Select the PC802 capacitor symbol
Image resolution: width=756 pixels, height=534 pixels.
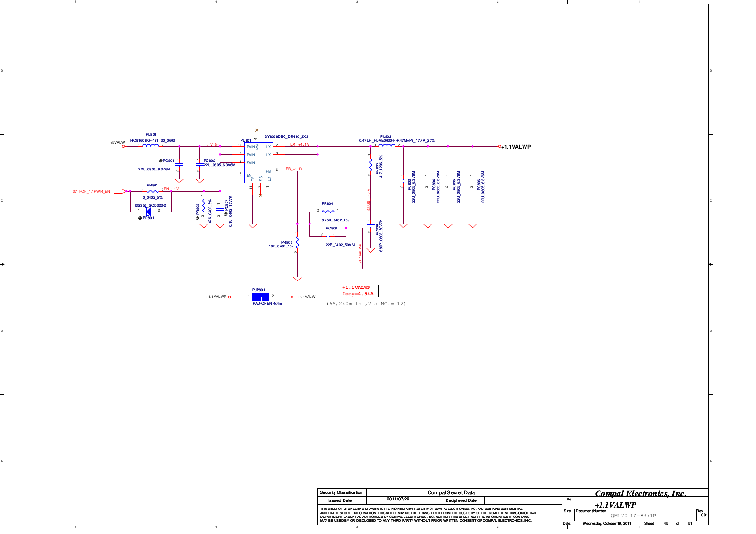199,164
